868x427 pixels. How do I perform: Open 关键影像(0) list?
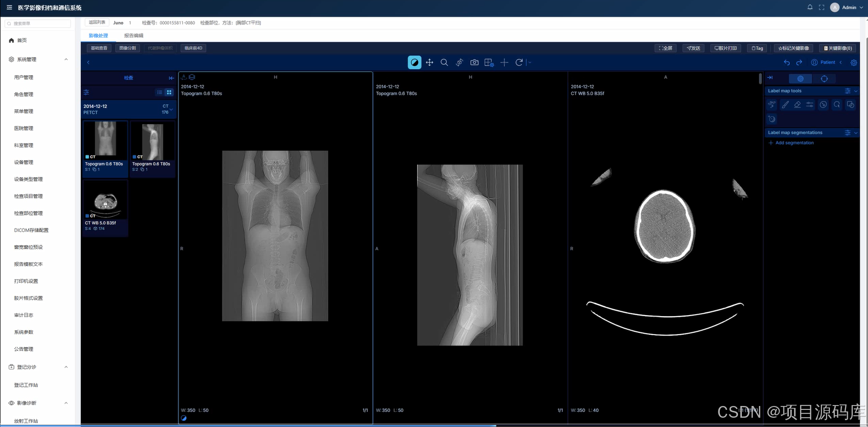[x=838, y=48]
